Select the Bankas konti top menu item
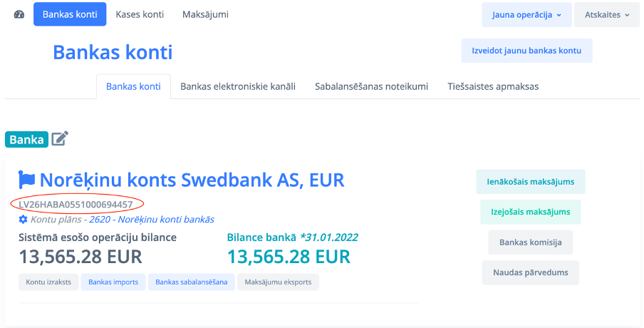Viewport: 644px width, 328px height. pyautogui.click(x=70, y=15)
